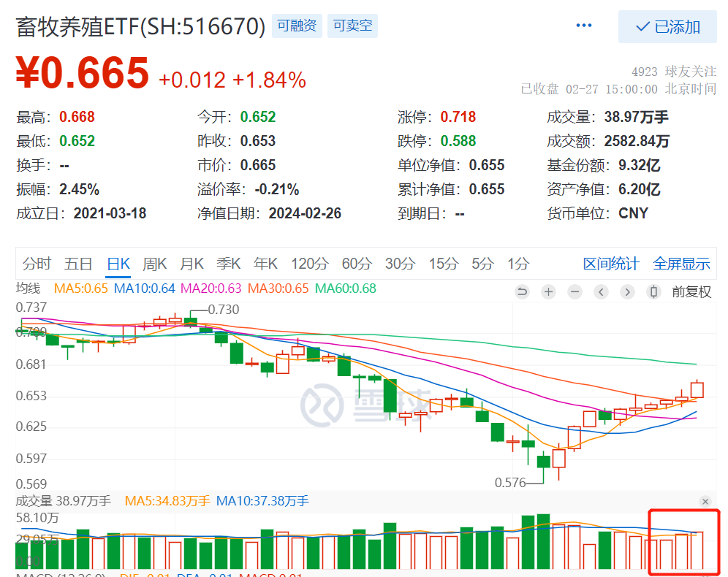Open 区间统计 range statistics

point(611,264)
